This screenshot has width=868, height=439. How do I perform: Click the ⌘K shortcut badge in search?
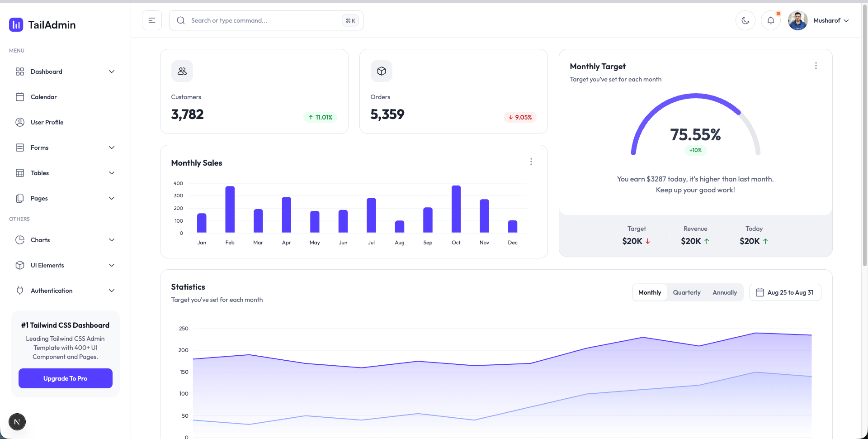click(x=350, y=20)
